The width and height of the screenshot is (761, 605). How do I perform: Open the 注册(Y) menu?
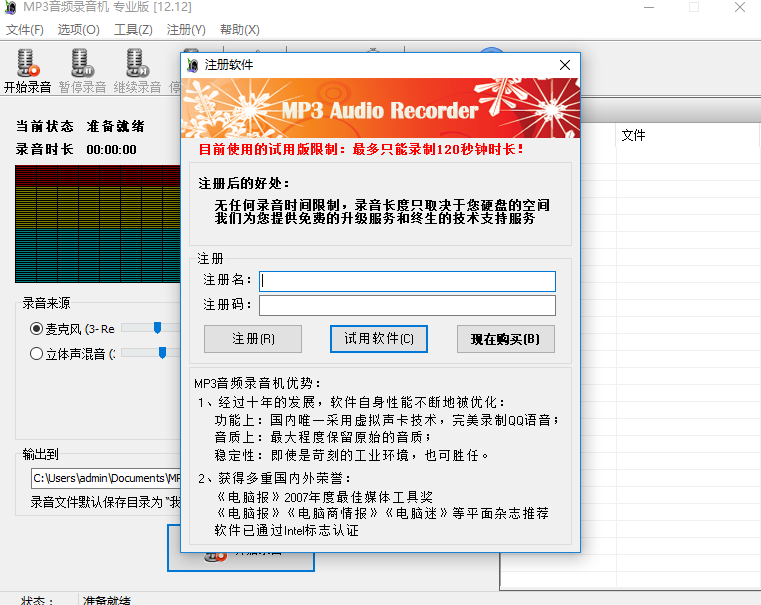point(186,30)
